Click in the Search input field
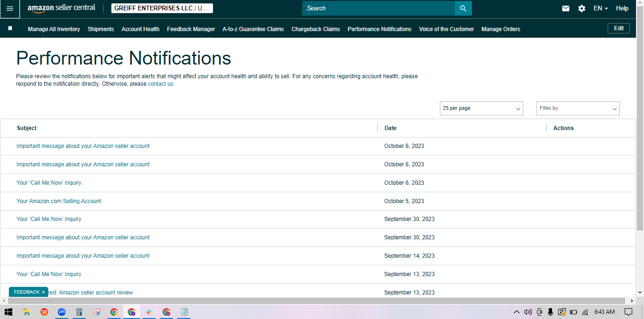The image size is (644, 319). (379, 8)
